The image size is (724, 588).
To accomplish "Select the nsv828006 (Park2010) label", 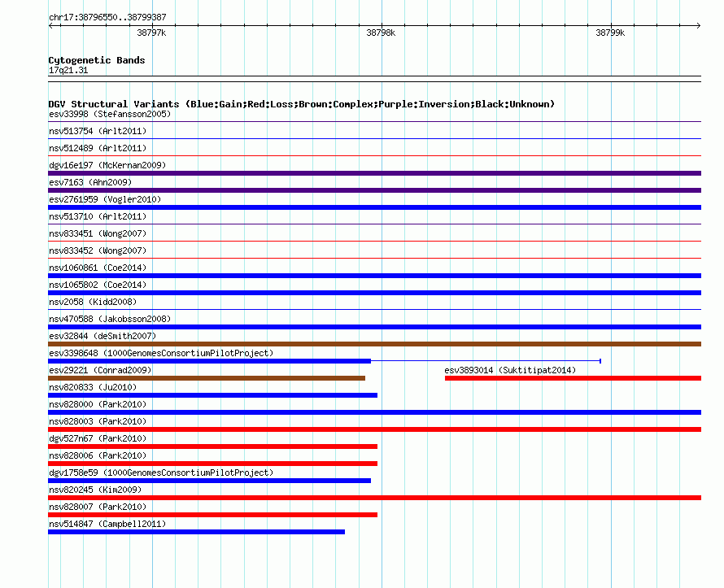I will pos(98,455).
